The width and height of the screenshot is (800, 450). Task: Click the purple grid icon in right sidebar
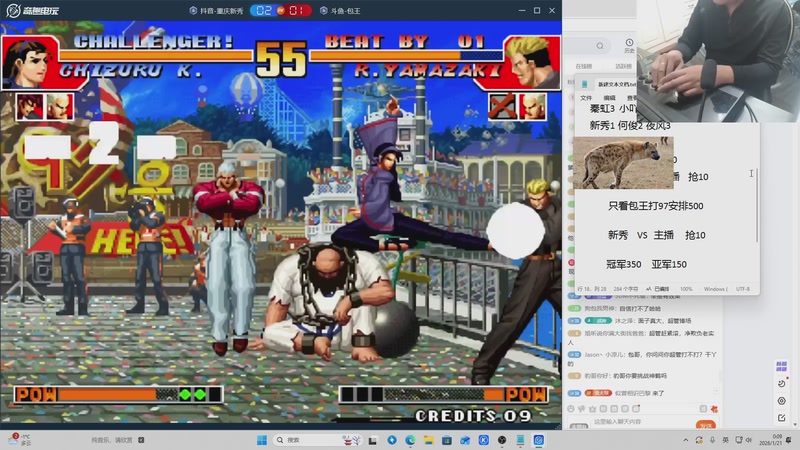coord(781,366)
